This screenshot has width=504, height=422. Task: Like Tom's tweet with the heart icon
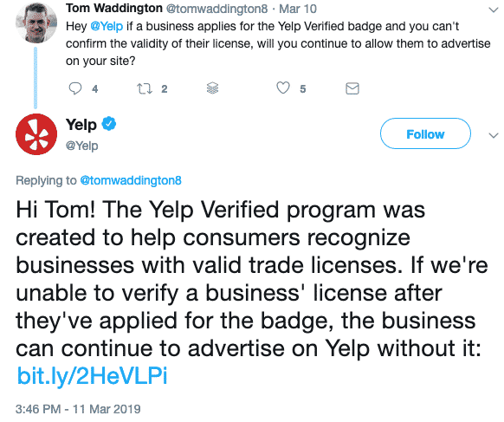[283, 88]
